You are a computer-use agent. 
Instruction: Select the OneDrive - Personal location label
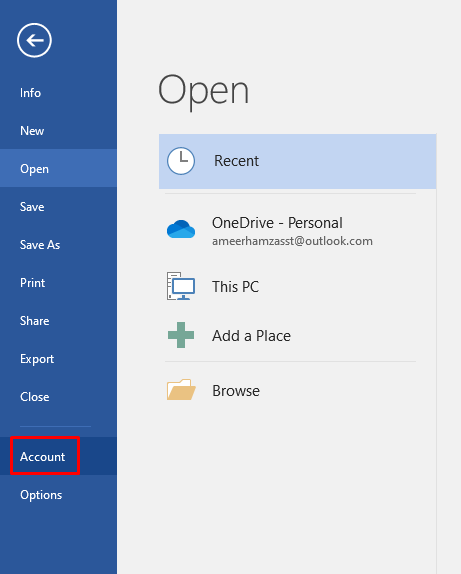point(277,223)
